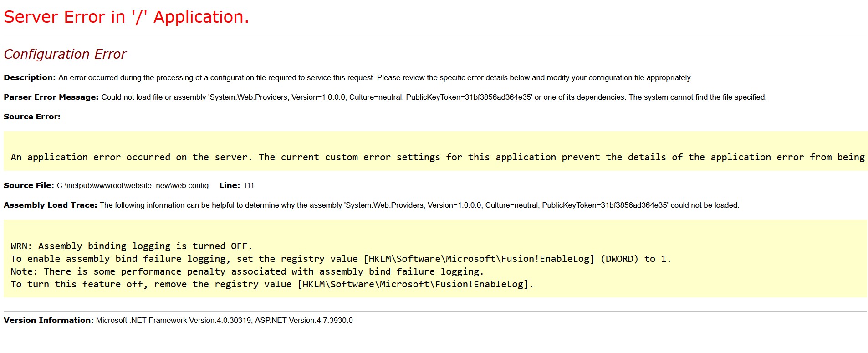Click the 'Assembly Load Trace:' label
The image size is (868, 353).
(x=50, y=205)
